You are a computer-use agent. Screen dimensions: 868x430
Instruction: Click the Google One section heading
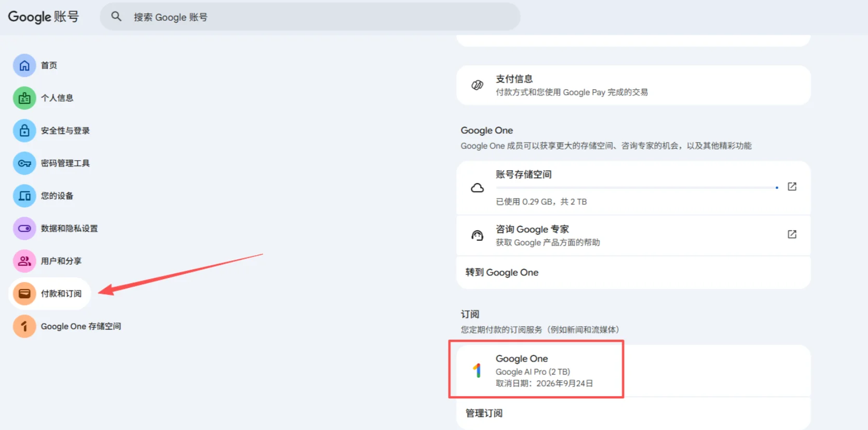(486, 130)
